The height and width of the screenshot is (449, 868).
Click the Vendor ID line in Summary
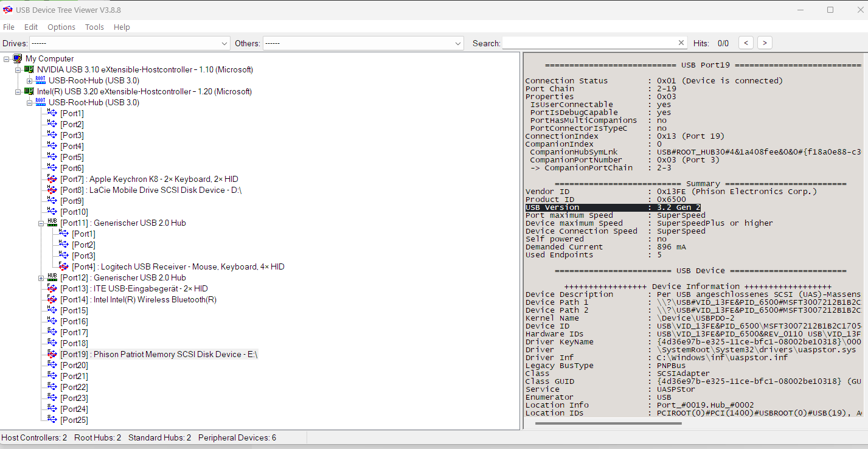(672, 192)
